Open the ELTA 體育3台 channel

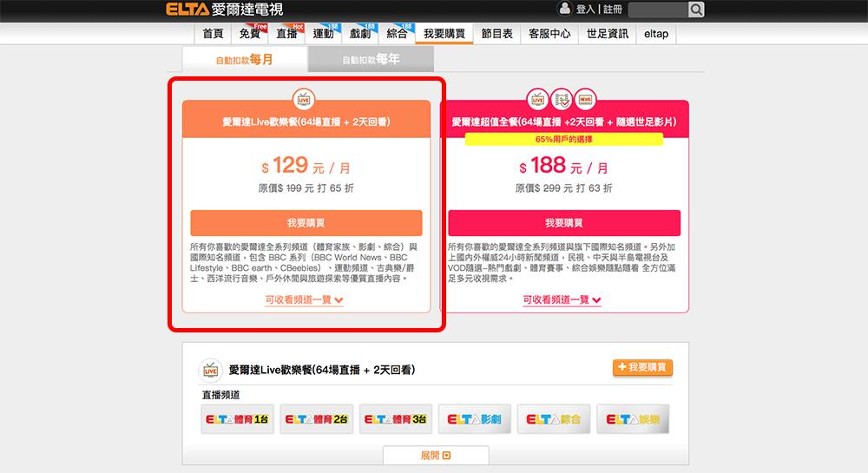pyautogui.click(x=396, y=419)
